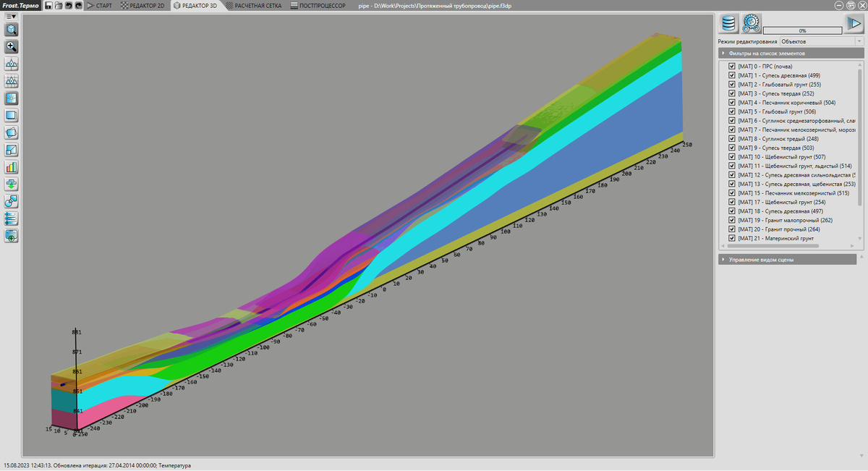This screenshot has width=868, height=471.
Task: Uncheck MAT 0 - ПРС (почва)
Action: (x=732, y=67)
